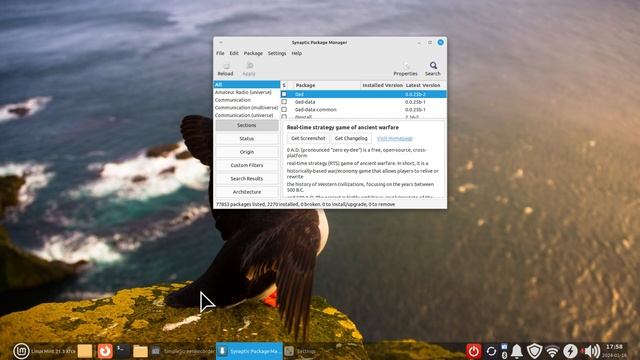Open the window menu in Synaptic title bar
Viewport: 640px width, 360px height.
[221, 42]
